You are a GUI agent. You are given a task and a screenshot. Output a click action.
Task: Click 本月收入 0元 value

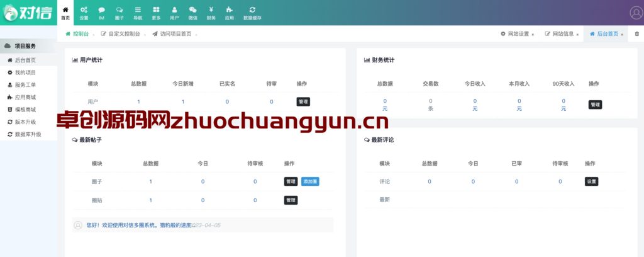(x=519, y=105)
